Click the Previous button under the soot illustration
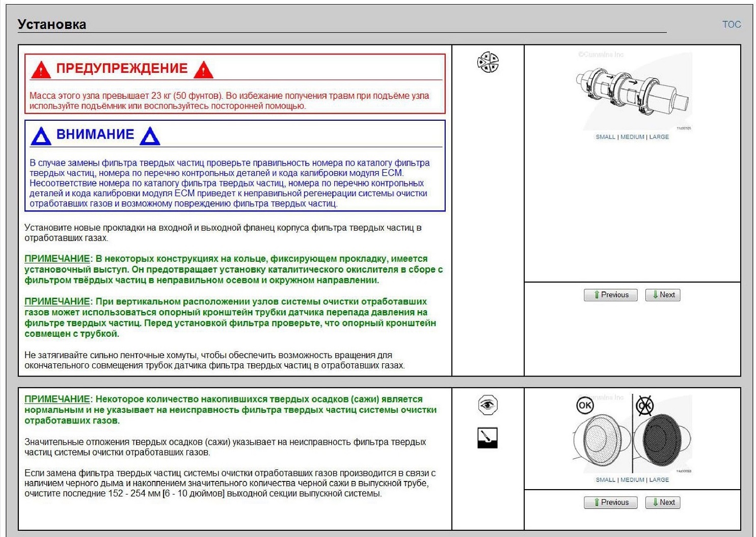Image resolution: width=756 pixels, height=537 pixels. pyautogui.click(x=610, y=502)
